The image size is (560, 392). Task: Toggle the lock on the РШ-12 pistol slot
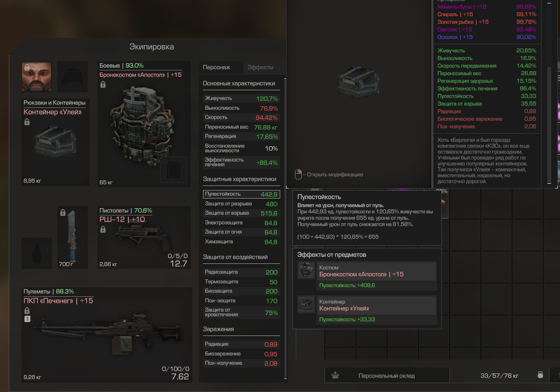point(103,230)
